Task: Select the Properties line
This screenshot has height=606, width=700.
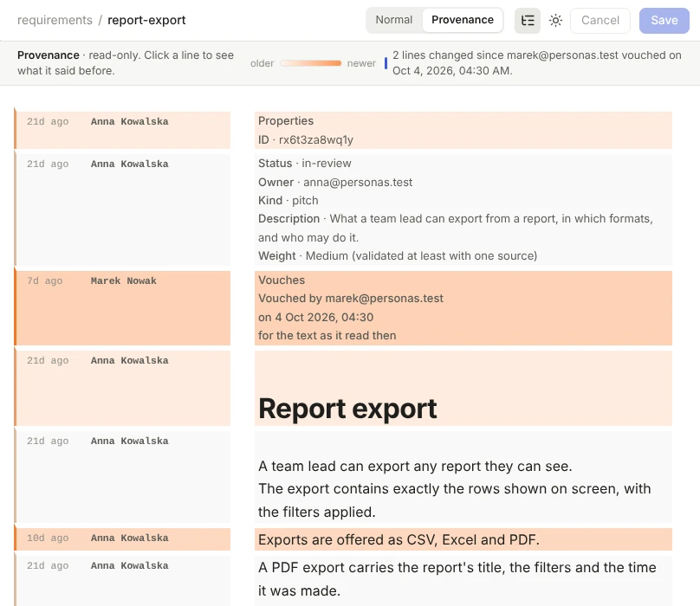Action: pos(463,121)
